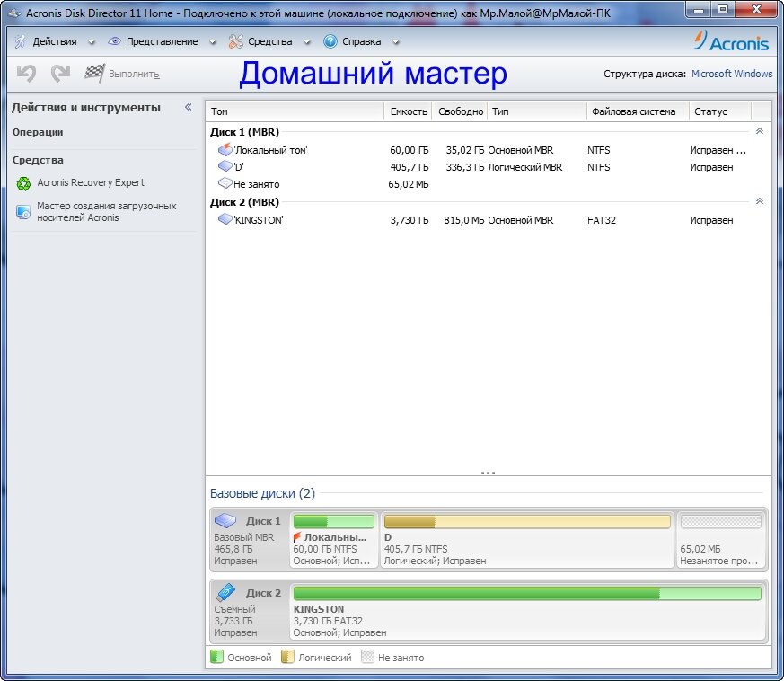This screenshot has width=784, height=681.
Task: Open the Справка dropdown arrow
Action: tap(396, 42)
